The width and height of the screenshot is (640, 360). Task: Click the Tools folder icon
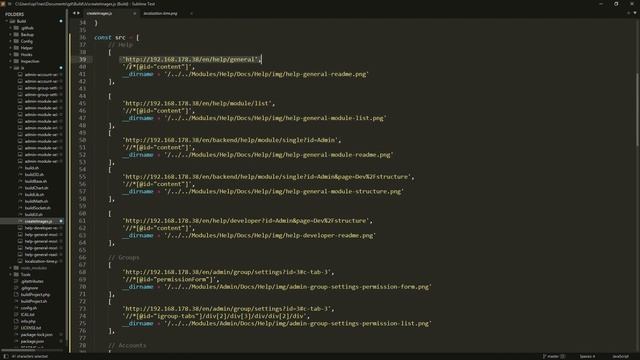[x=16, y=274]
